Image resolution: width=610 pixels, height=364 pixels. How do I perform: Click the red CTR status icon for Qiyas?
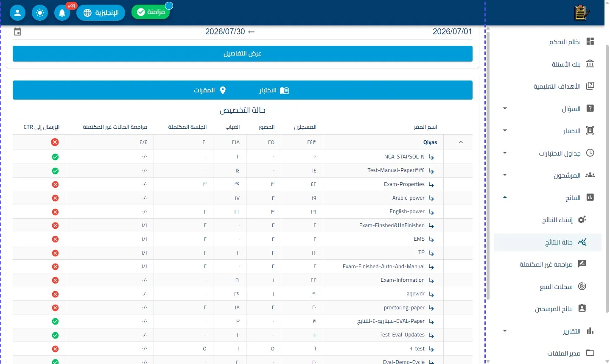(x=55, y=142)
